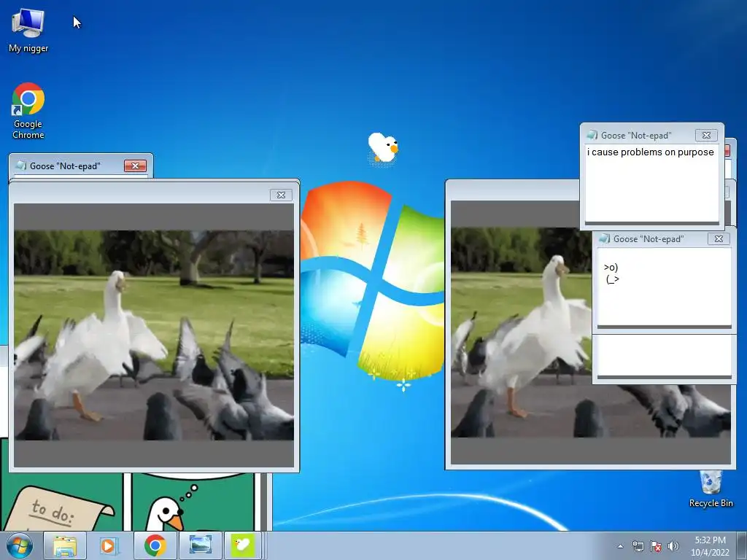
Task: Open Google Chrome from the taskbar
Action: (x=155, y=545)
